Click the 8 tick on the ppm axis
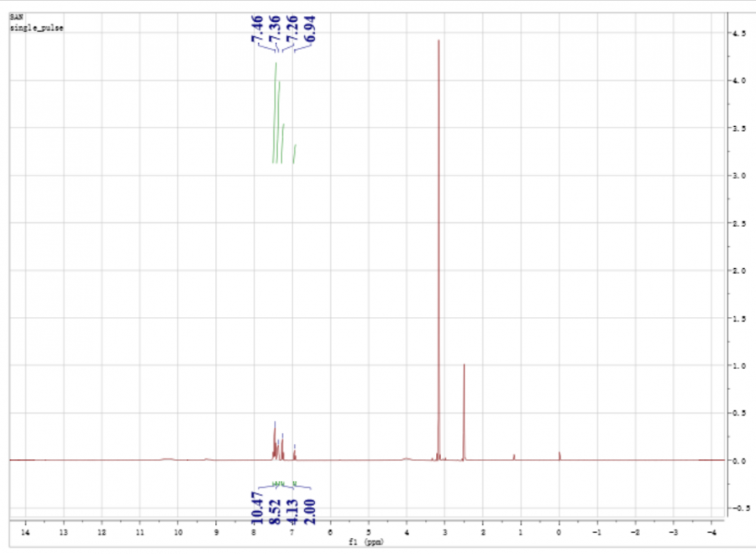Viewport: 756px width, 554px height. click(254, 532)
